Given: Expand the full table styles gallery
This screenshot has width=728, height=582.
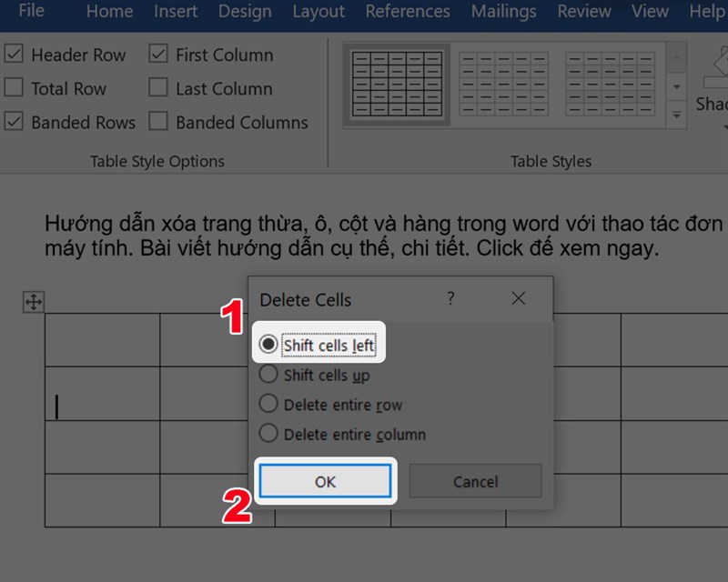Looking at the screenshot, I should (x=676, y=115).
